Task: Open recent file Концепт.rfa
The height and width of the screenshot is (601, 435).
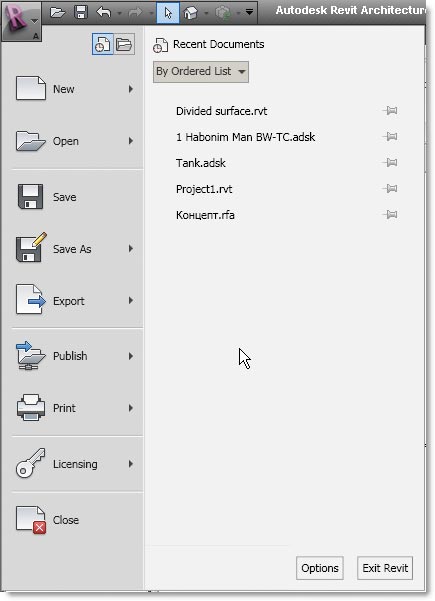Action: point(205,215)
